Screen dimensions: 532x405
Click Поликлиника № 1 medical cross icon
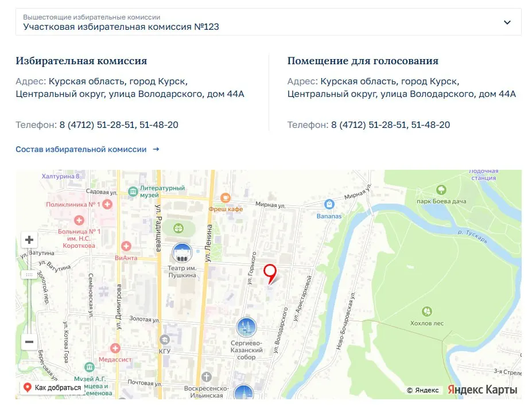[x=107, y=204]
